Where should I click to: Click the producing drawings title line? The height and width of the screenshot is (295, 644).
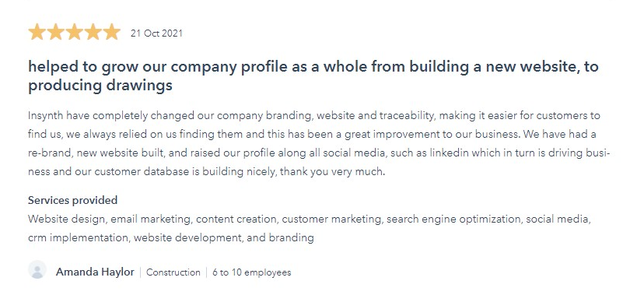(x=100, y=86)
